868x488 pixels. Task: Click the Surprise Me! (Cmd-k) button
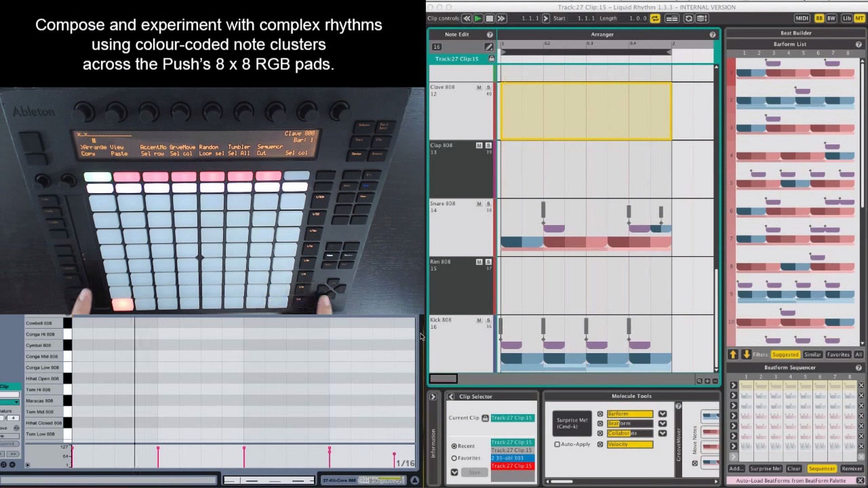(572, 423)
